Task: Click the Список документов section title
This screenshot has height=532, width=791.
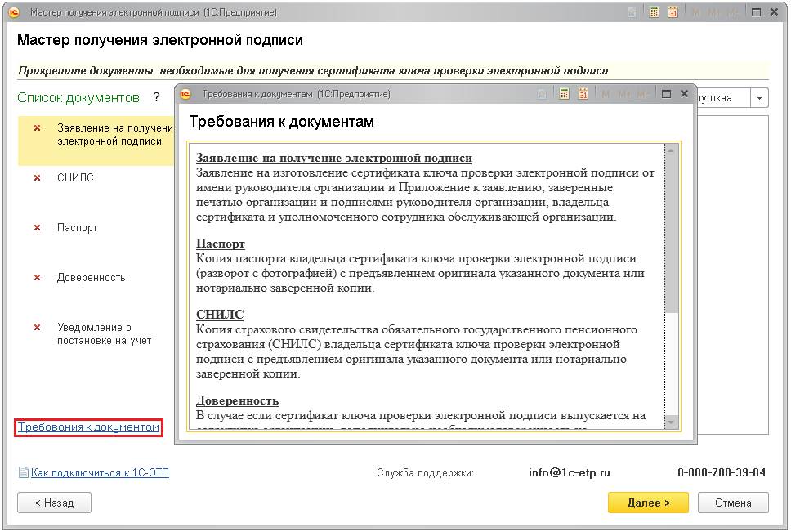Action: [78, 97]
